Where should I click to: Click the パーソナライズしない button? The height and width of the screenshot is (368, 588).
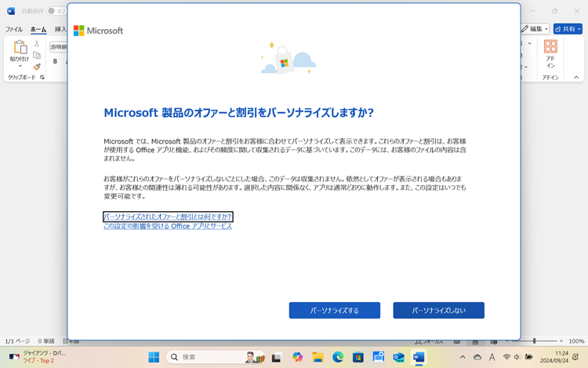(x=438, y=310)
